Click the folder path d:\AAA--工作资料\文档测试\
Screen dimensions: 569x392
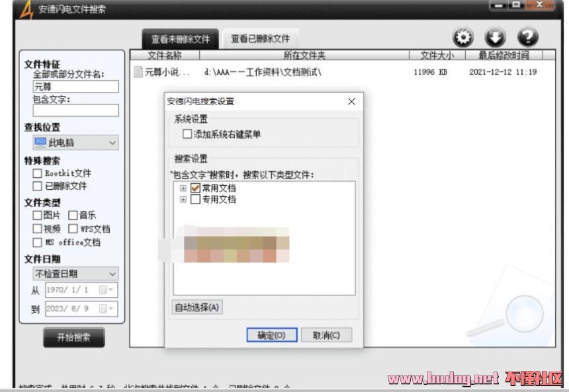click(263, 72)
